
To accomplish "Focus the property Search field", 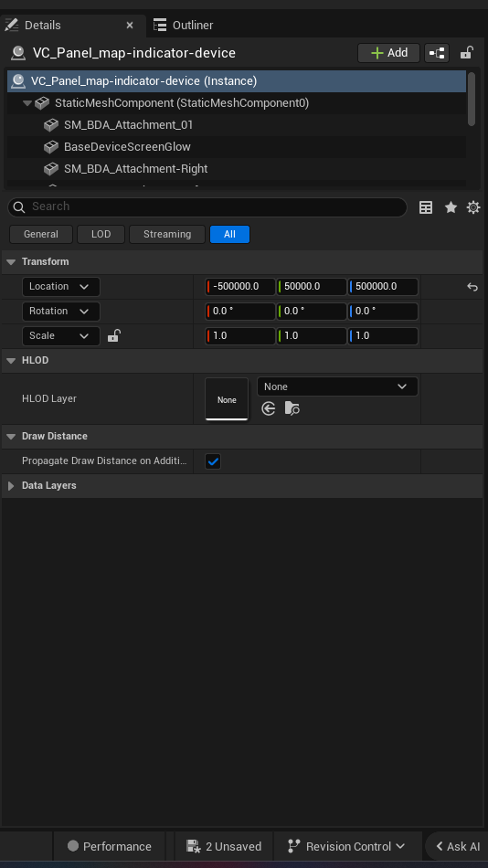I will (x=207, y=206).
